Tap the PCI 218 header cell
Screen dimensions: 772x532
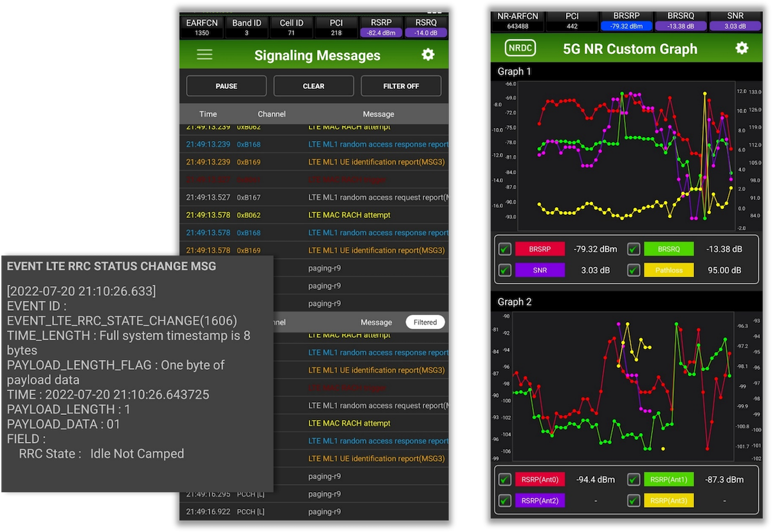click(x=336, y=27)
